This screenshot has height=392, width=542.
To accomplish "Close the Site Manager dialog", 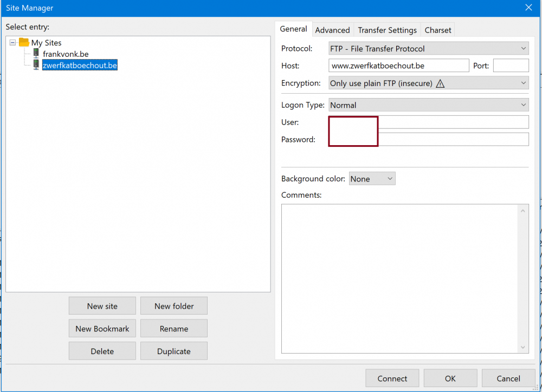I will pyautogui.click(x=528, y=8).
